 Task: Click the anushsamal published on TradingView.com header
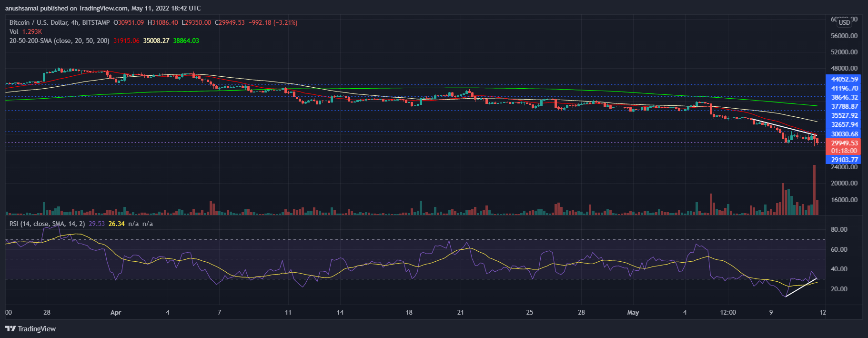click(102, 8)
